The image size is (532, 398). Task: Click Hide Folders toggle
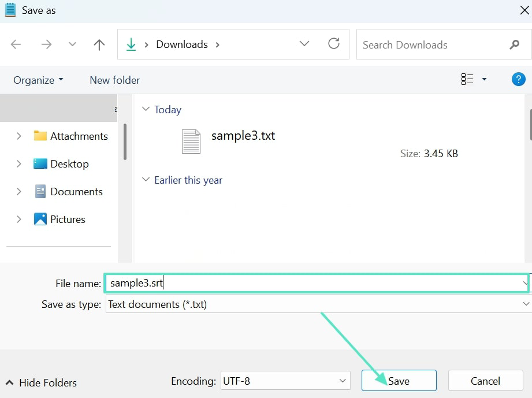(41, 383)
